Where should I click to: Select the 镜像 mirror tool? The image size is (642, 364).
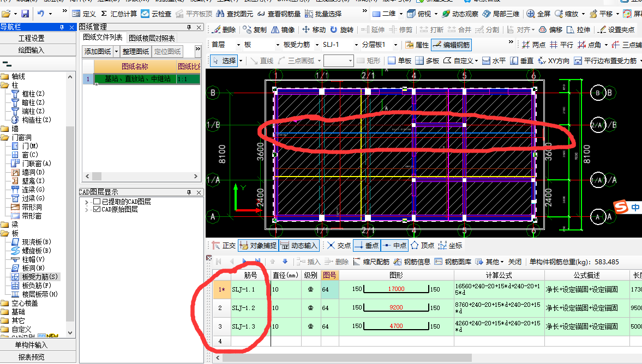[x=283, y=29]
